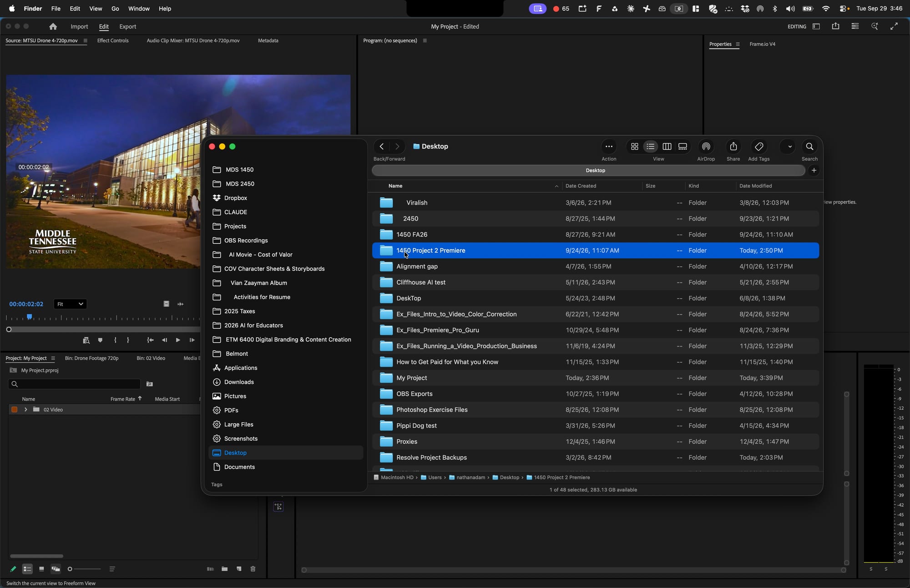Image resolution: width=910 pixels, height=588 pixels.
Task: Switch to the Frame.io V4 tab
Action: pyautogui.click(x=762, y=44)
